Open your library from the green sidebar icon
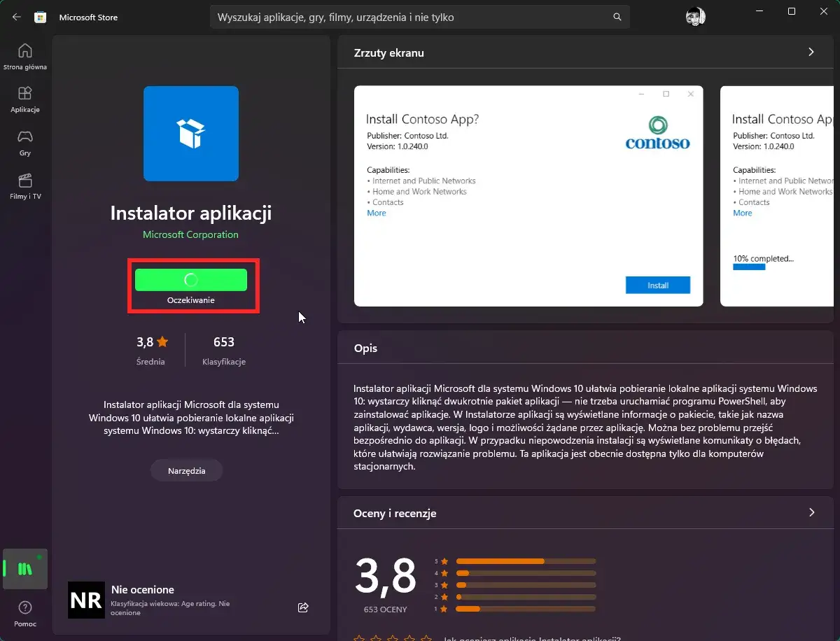This screenshot has height=641, width=840. pos(25,569)
